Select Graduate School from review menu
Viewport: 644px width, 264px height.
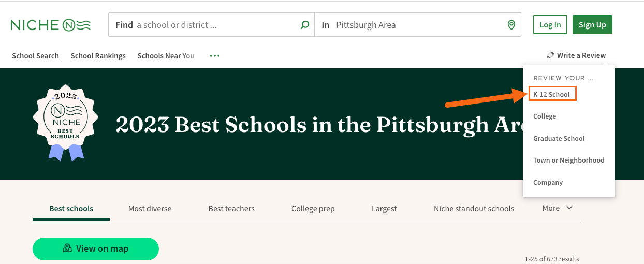point(559,139)
